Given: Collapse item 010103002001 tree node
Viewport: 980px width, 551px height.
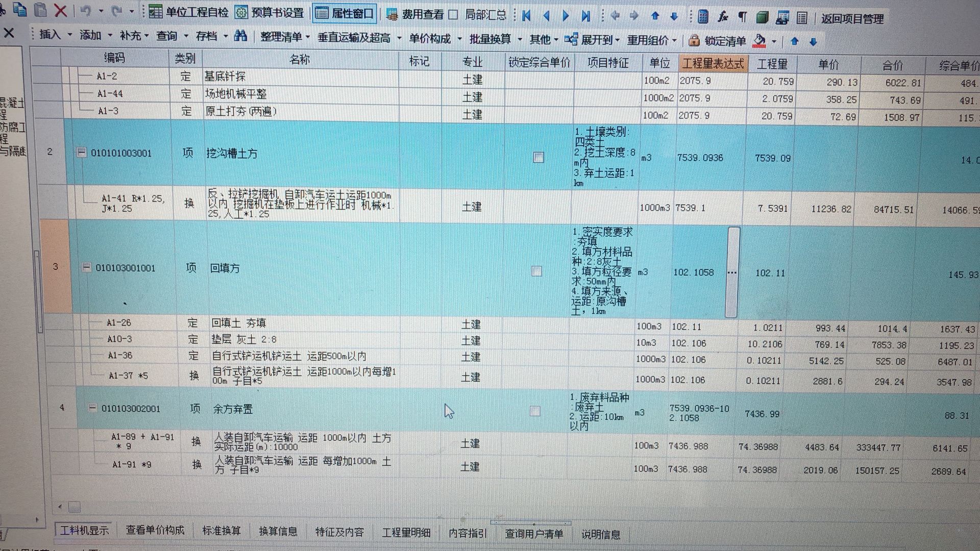Looking at the screenshot, I should point(92,408).
